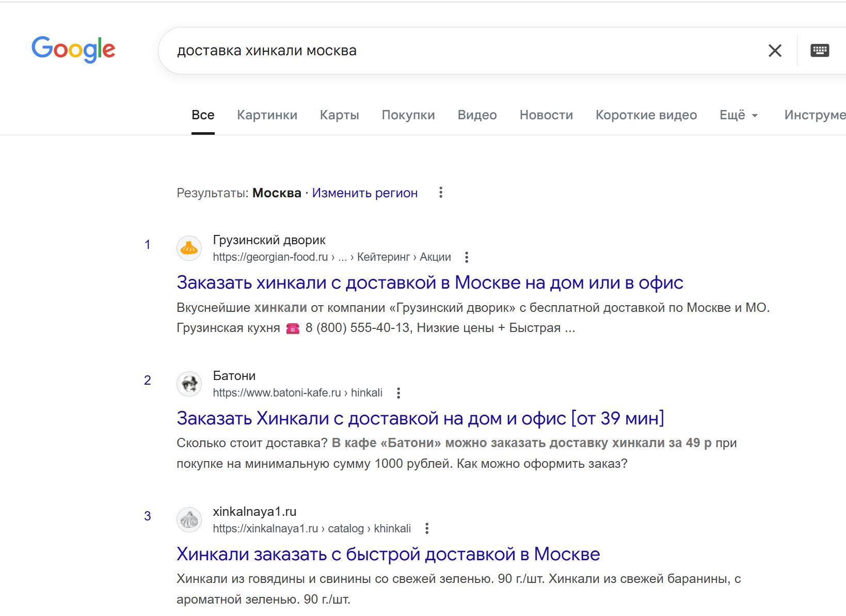Open the on-screen keyboard icon
The height and width of the screenshot is (616, 846).
coord(820,51)
